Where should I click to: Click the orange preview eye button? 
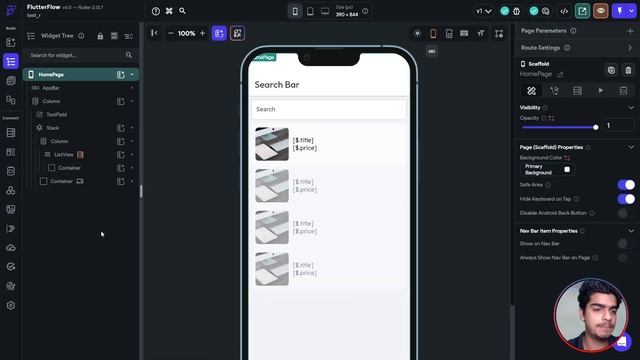(601, 11)
